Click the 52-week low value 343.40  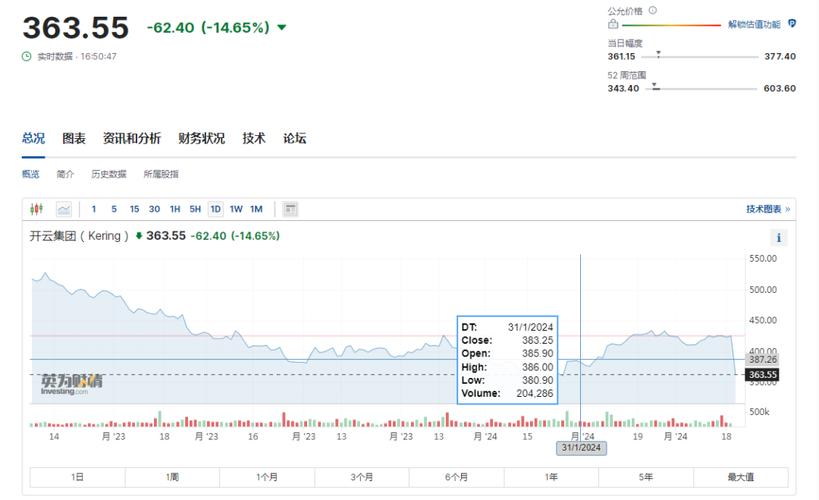coord(623,88)
